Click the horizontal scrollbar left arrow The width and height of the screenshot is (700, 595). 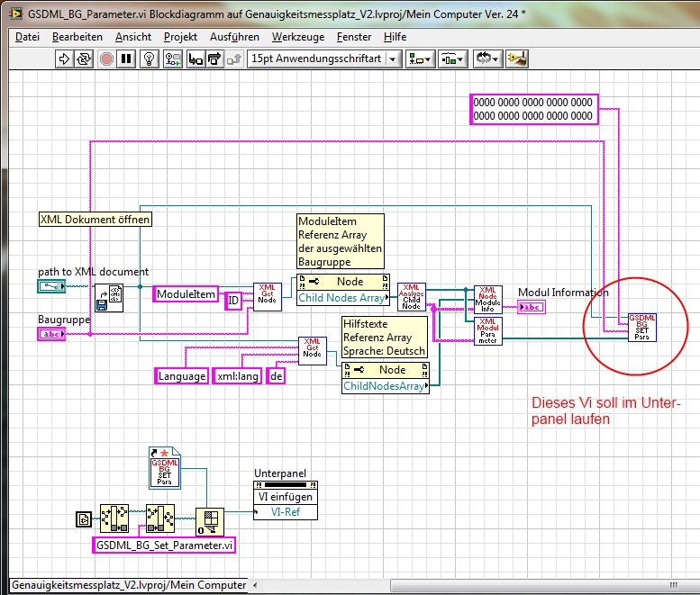tap(255, 585)
